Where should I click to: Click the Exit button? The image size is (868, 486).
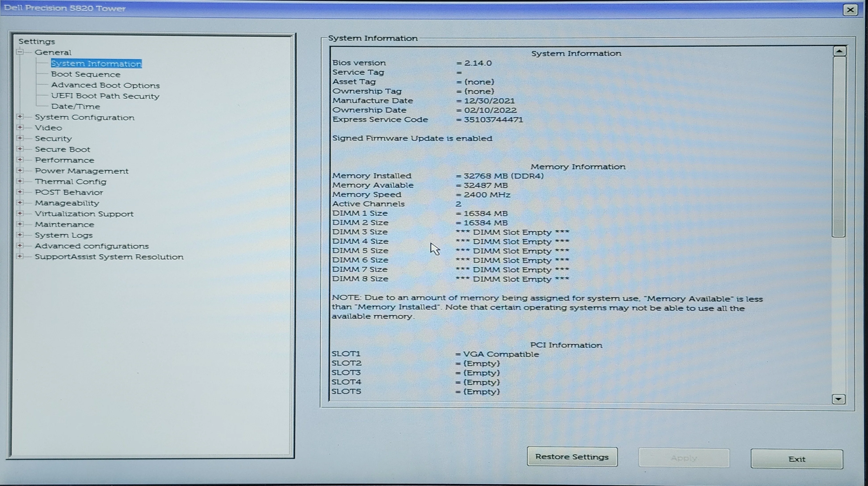coord(797,459)
